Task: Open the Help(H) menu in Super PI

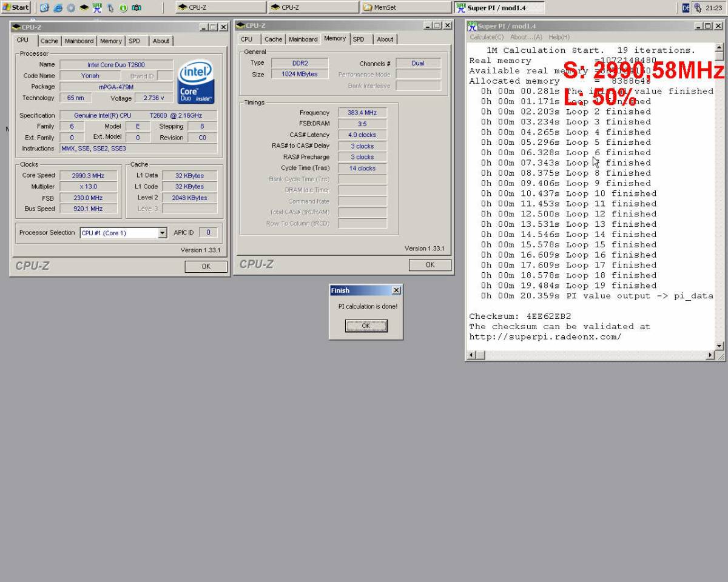Action: tap(559, 37)
